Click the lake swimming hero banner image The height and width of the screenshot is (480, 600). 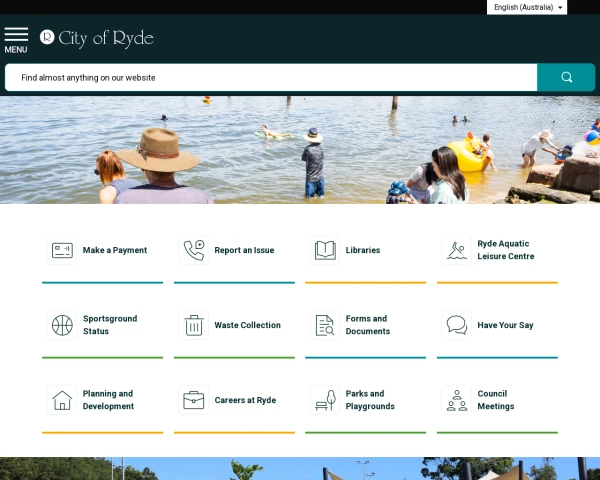[300, 150]
